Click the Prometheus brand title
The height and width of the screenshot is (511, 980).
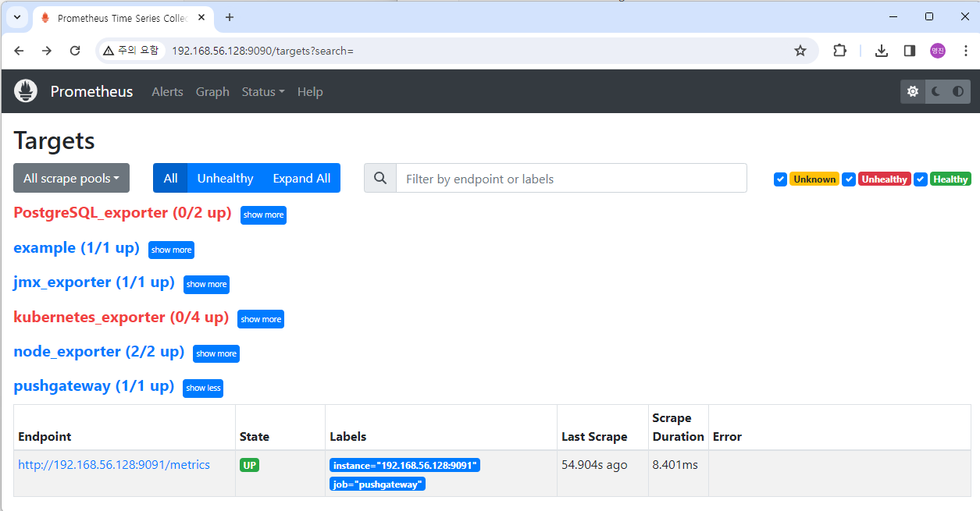pyautogui.click(x=92, y=91)
